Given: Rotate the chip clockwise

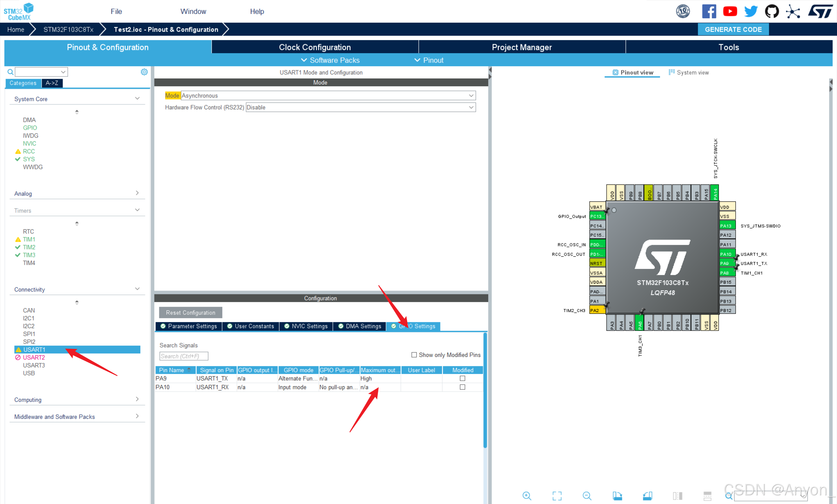Looking at the screenshot, I should coord(617,496).
